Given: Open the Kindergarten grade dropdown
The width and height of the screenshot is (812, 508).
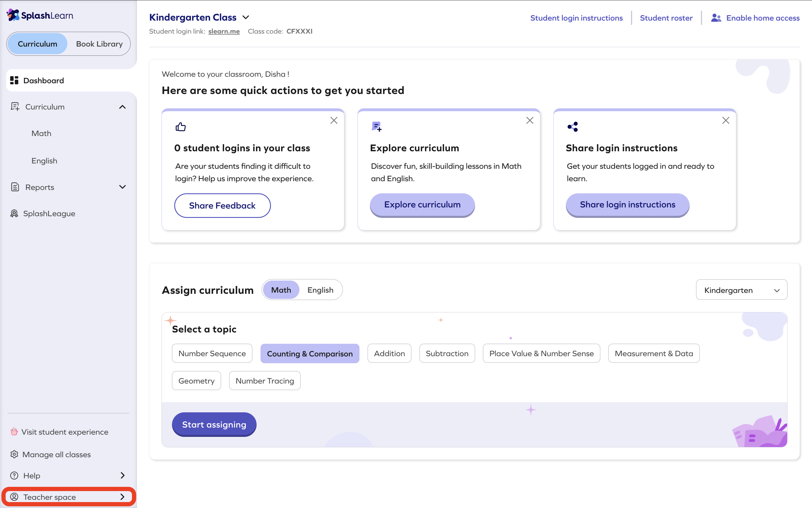Looking at the screenshot, I should click(x=742, y=290).
